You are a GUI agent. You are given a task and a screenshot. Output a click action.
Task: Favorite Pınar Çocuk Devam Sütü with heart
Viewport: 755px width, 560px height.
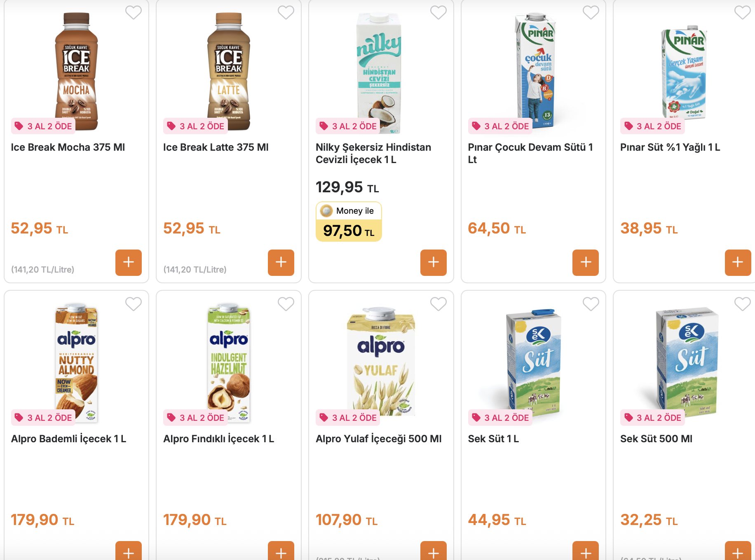click(591, 12)
